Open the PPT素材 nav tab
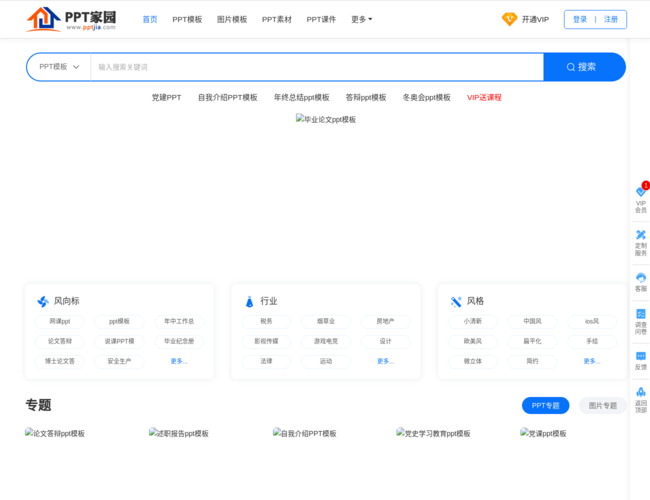This screenshot has width=650, height=500. click(x=277, y=19)
